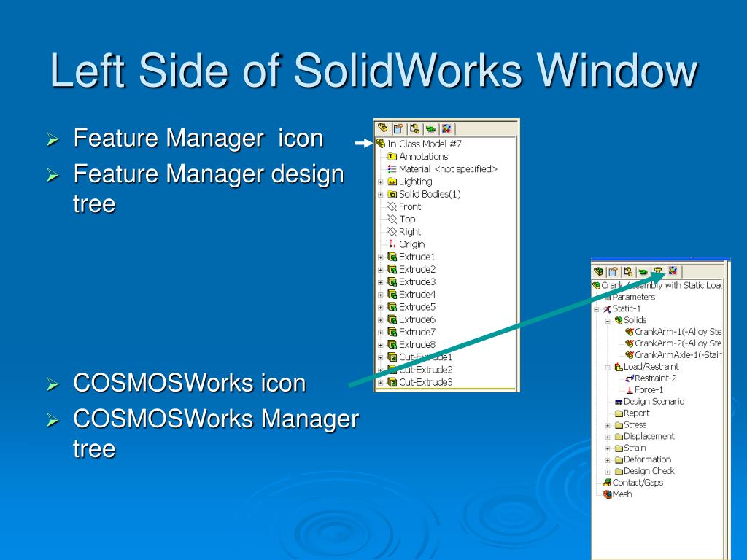Screen dimensions: 747x560
Task: Select 'Crank Assembly with Static Load' root label
Action: [662, 285]
